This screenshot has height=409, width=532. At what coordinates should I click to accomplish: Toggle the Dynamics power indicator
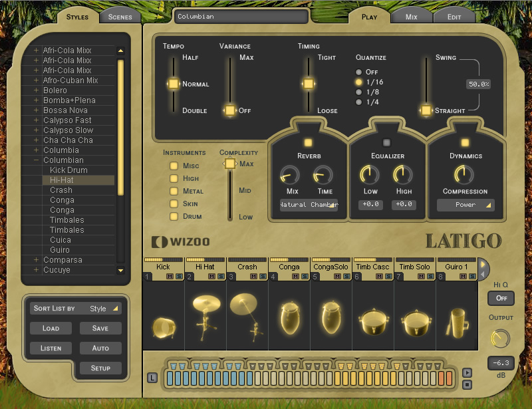point(465,142)
